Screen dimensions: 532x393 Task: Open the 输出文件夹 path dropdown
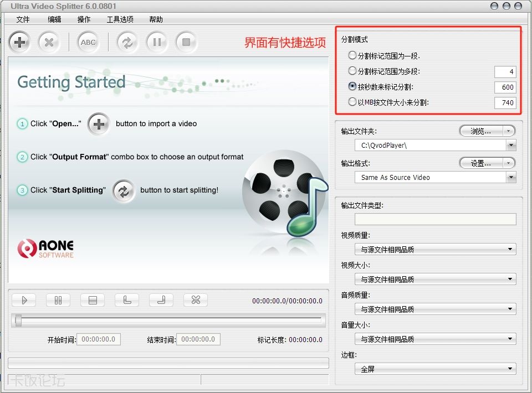pyautogui.click(x=511, y=146)
